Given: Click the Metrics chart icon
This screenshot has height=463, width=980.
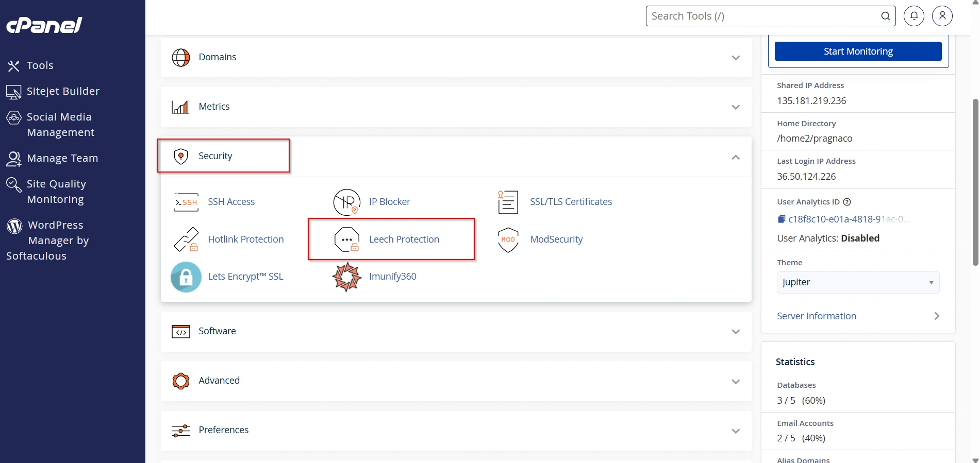Looking at the screenshot, I should pyautogui.click(x=180, y=107).
